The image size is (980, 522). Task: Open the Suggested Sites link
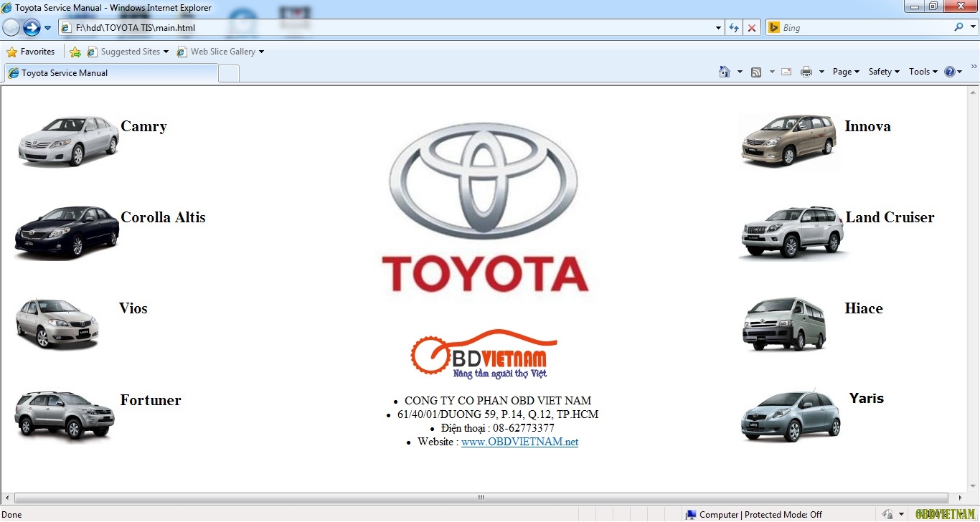(128, 52)
